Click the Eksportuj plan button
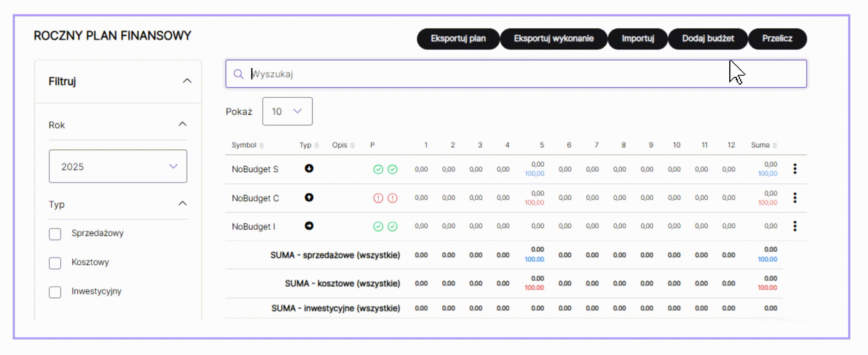Image resolution: width=868 pixels, height=355 pixels. pos(458,39)
